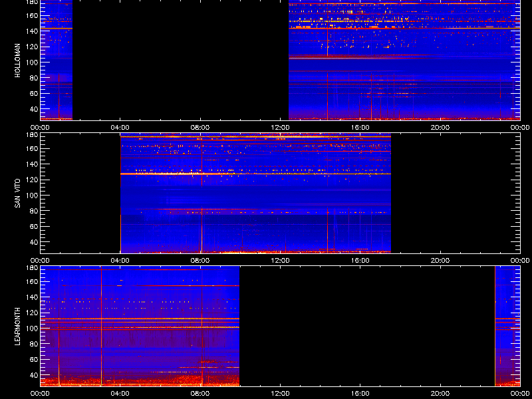Select the 60 label on San Vito axis
The width and height of the screenshot is (532, 399).
pyautogui.click(x=34, y=226)
